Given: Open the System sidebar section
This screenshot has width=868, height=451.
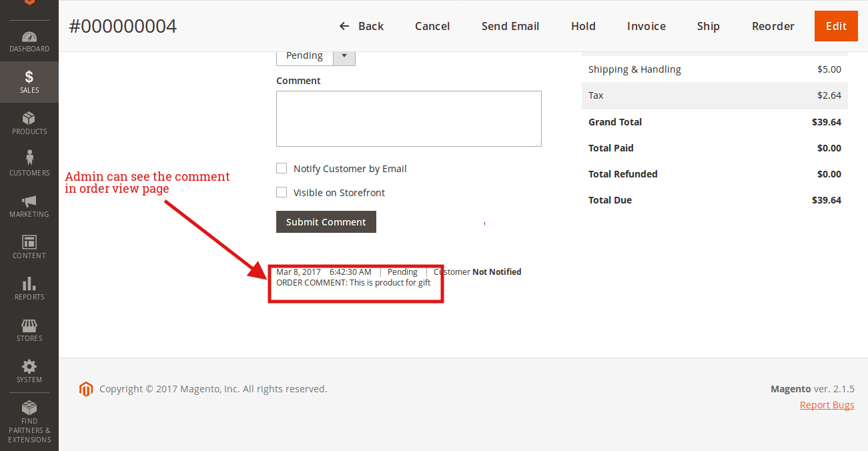Looking at the screenshot, I should coord(29,371).
